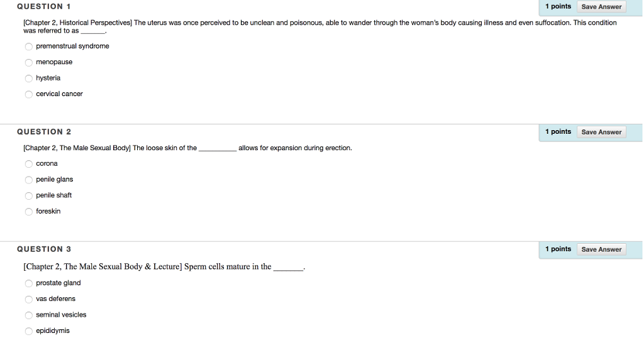Select the 'penile glans' option
Screen dimensions: 644x360
point(28,180)
